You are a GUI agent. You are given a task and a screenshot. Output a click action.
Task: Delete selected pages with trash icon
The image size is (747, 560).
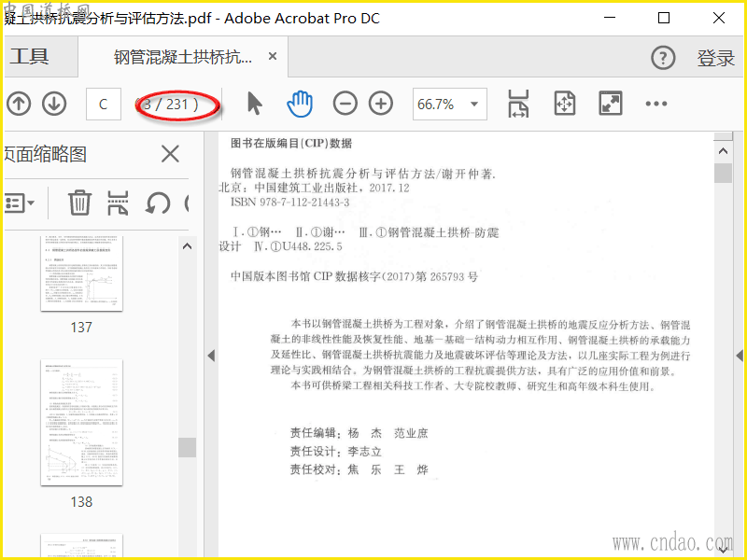tap(79, 203)
